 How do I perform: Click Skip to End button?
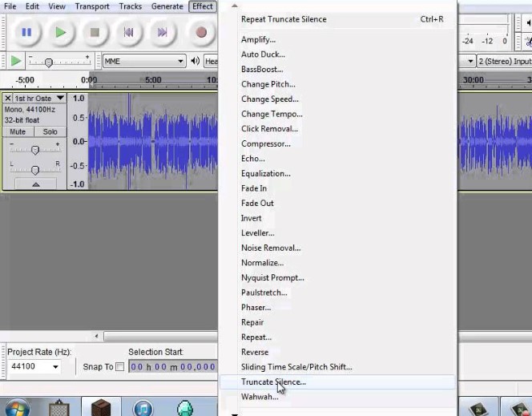(163, 32)
